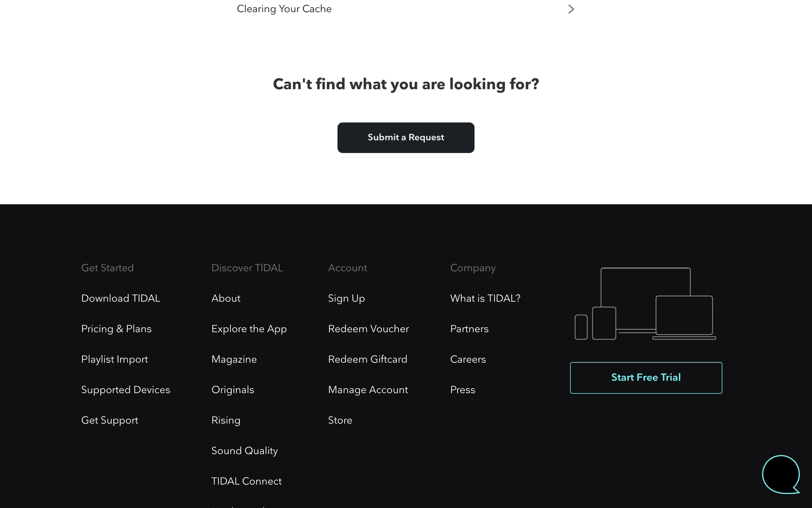The width and height of the screenshot is (812, 508).
Task: View Supported Devices page
Action: click(125, 390)
